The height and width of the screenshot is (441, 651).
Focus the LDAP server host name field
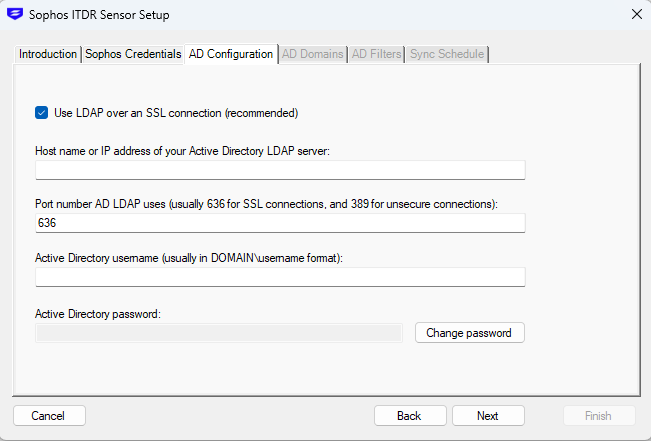pyautogui.click(x=280, y=170)
